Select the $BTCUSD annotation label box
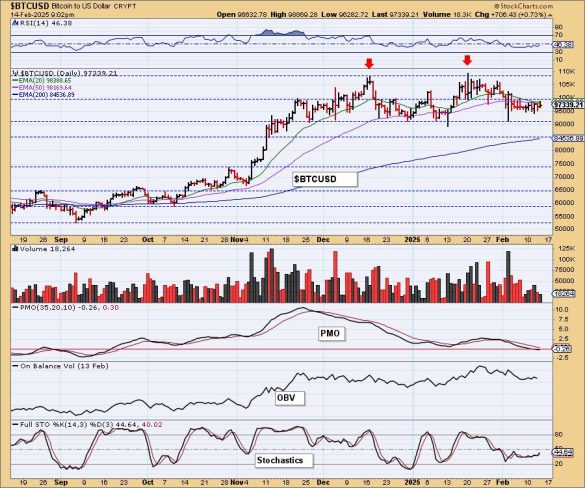This screenshot has height=488, width=585. point(325,179)
